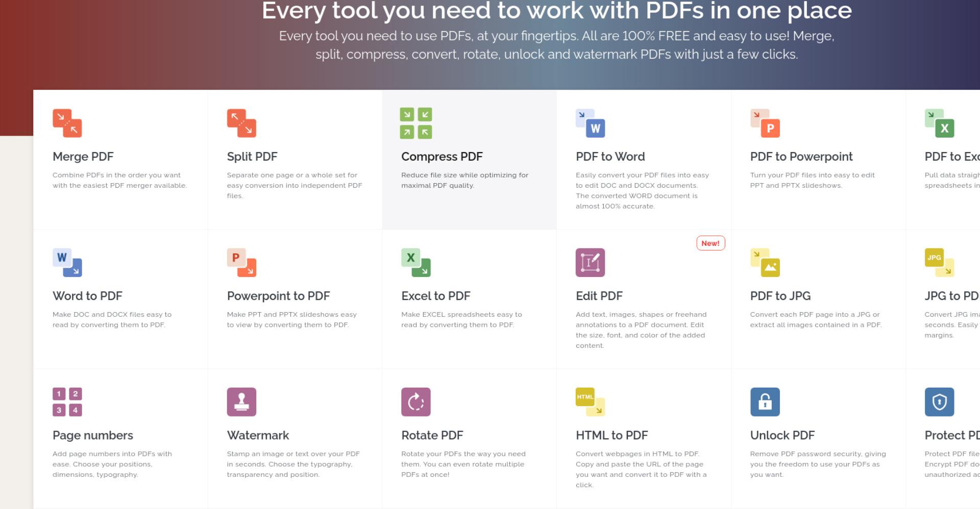Go to the HTML to PDF title
This screenshot has height=509, width=980.
coord(611,435)
